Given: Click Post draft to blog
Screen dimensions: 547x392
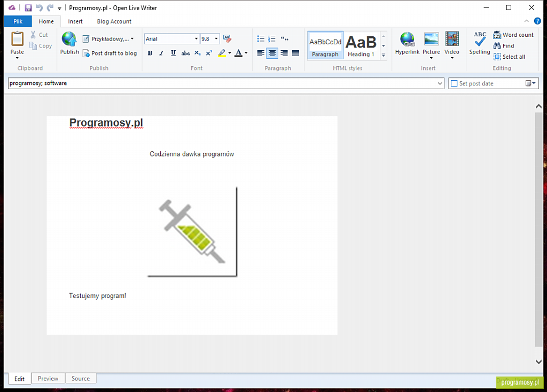Looking at the screenshot, I should [110, 53].
